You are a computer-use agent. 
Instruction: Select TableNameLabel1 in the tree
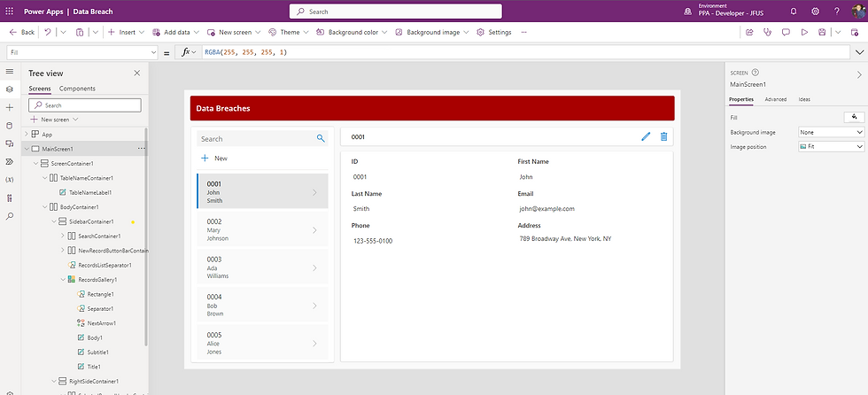tap(90, 192)
